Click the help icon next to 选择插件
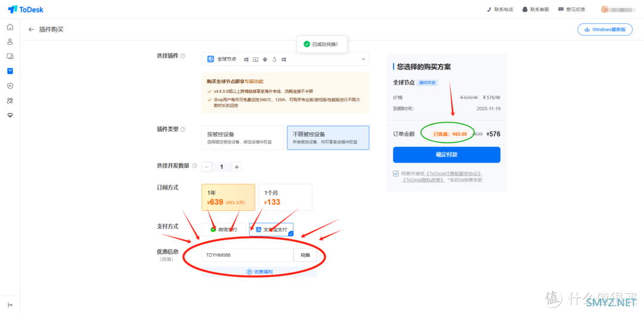The image size is (644, 314). [x=183, y=56]
